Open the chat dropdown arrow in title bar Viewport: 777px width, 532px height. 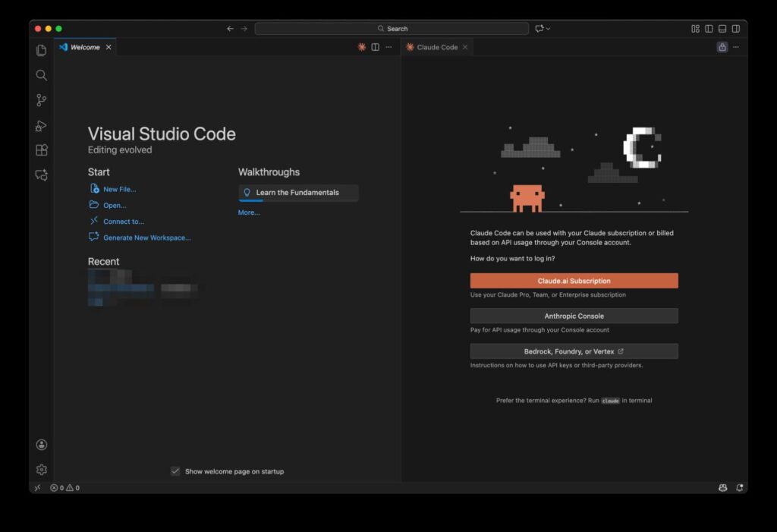click(x=548, y=29)
